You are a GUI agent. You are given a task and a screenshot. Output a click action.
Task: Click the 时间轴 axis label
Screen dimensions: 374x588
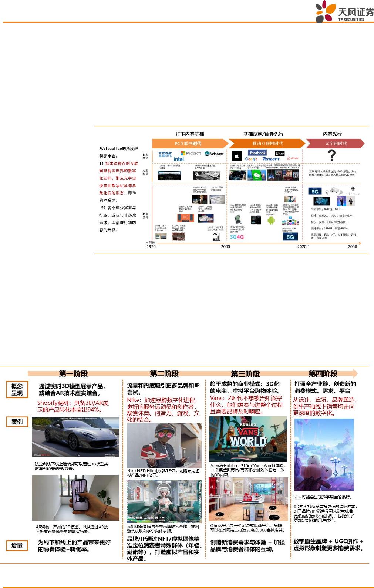coord(151,242)
